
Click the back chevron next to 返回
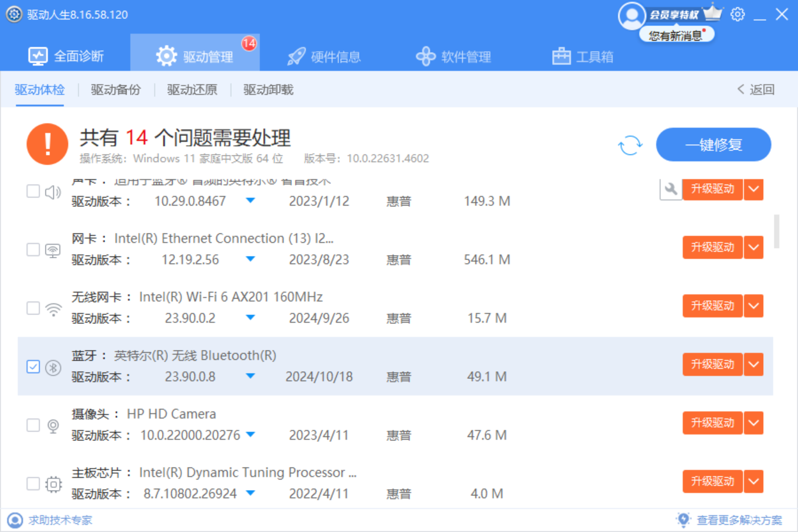(741, 89)
